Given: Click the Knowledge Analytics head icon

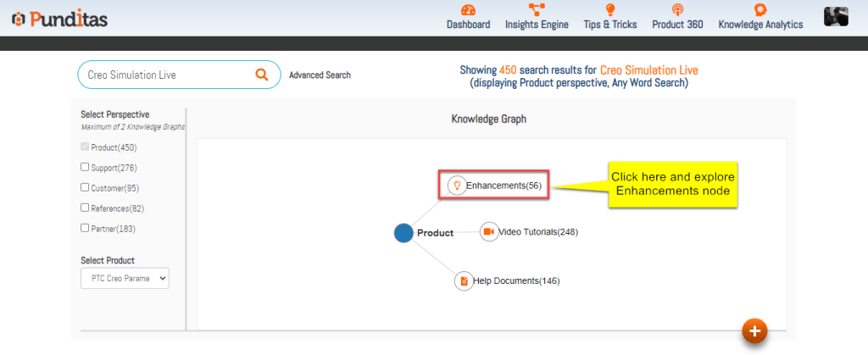Looking at the screenshot, I should [760, 10].
